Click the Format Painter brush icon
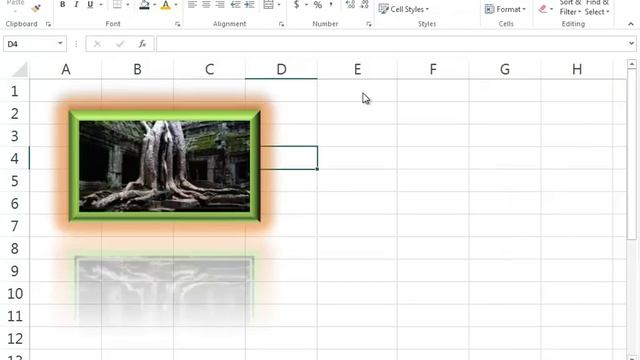Image resolution: width=640 pixels, height=360 pixels. (x=36, y=8)
